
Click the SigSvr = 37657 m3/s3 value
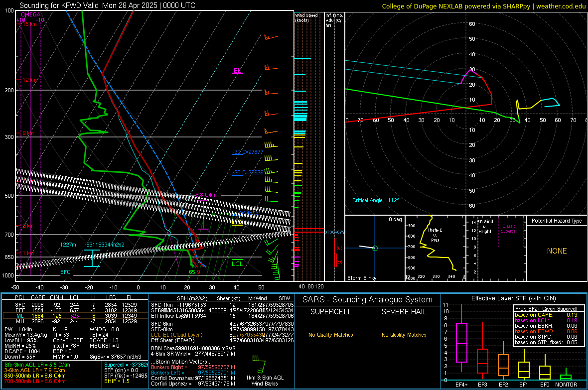click(116, 357)
